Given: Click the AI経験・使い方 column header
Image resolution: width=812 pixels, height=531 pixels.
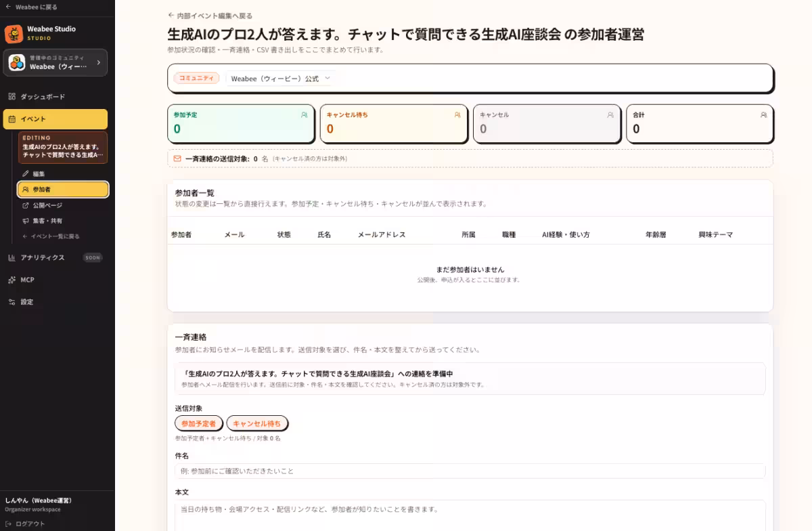Looking at the screenshot, I should point(566,234).
